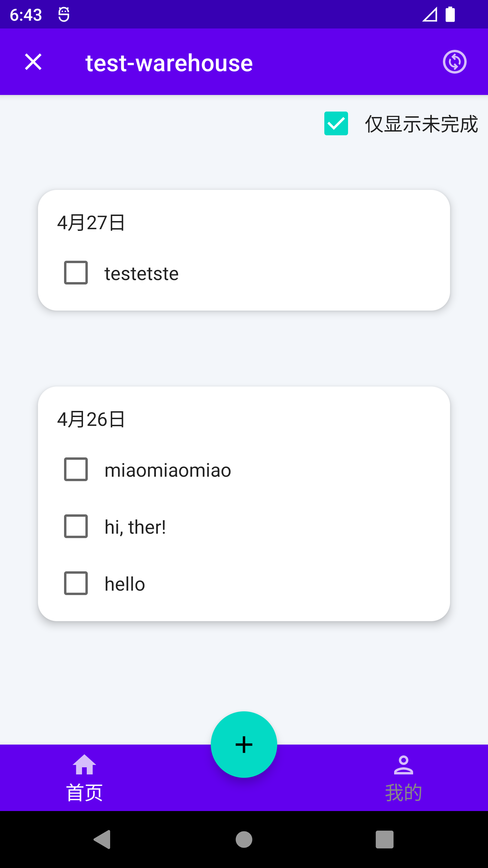Check the hello task box
The width and height of the screenshot is (488, 868).
pyautogui.click(x=76, y=583)
